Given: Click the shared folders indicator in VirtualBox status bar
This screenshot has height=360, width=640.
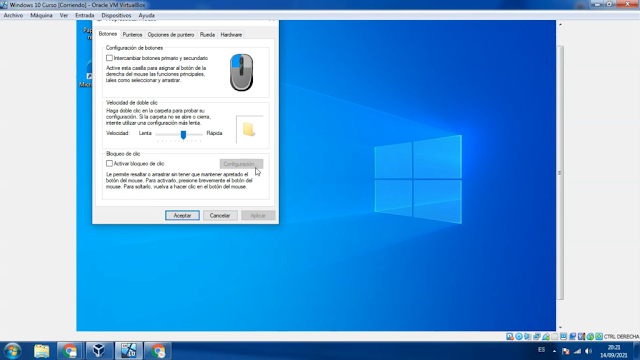Looking at the screenshot, I should 554,336.
